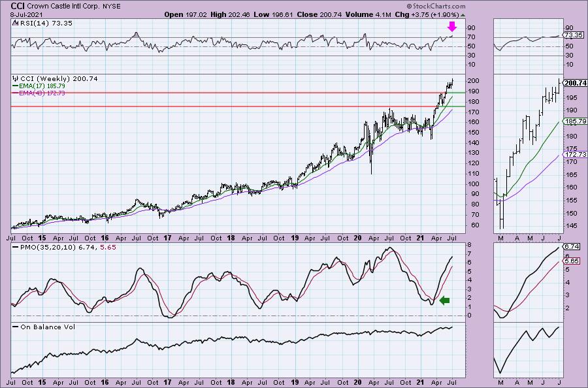588x388 pixels.
Task: Click the Chg +3.75 (+1.90%) value
Action: [427, 14]
